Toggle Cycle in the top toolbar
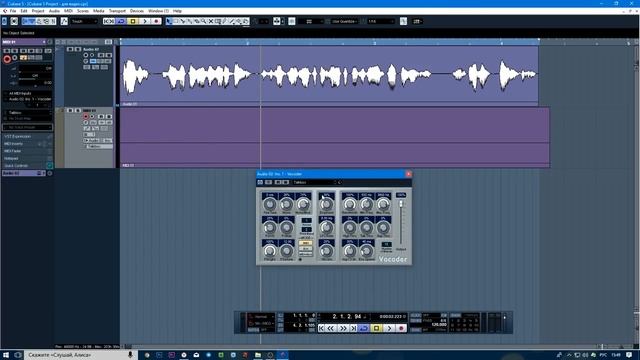This screenshot has width=640, height=360. tap(121, 21)
